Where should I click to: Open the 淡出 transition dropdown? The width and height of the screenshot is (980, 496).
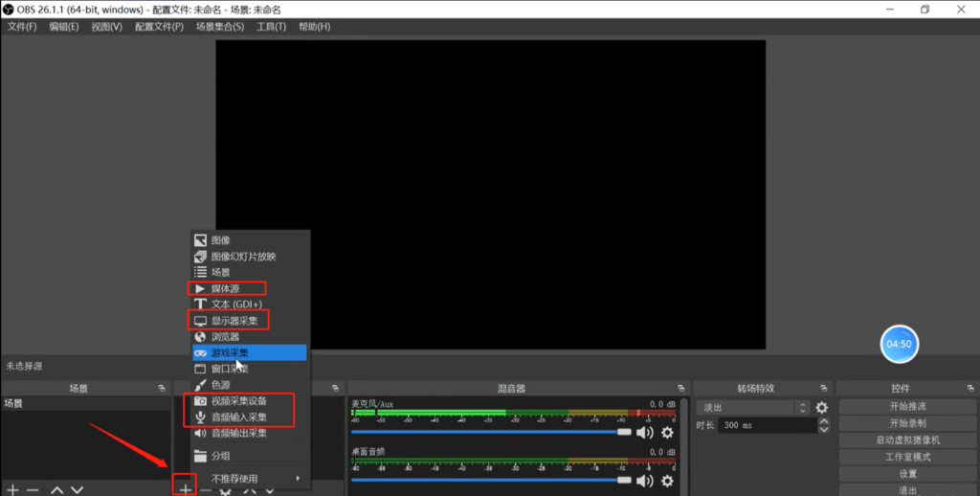753,408
